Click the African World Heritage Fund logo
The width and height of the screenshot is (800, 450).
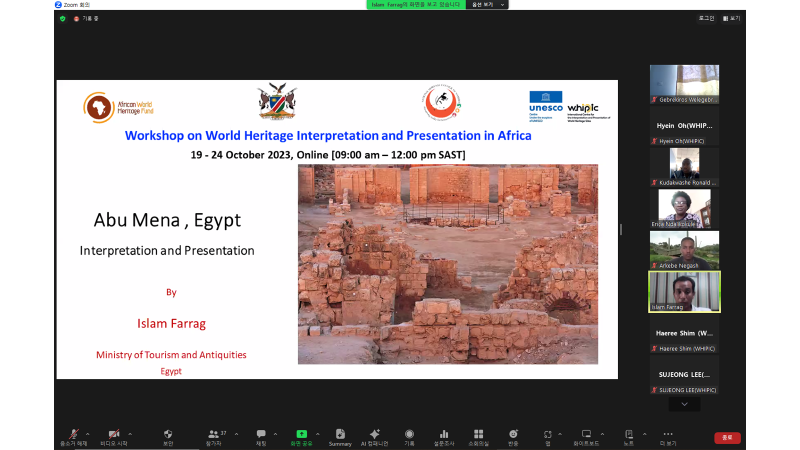118,108
